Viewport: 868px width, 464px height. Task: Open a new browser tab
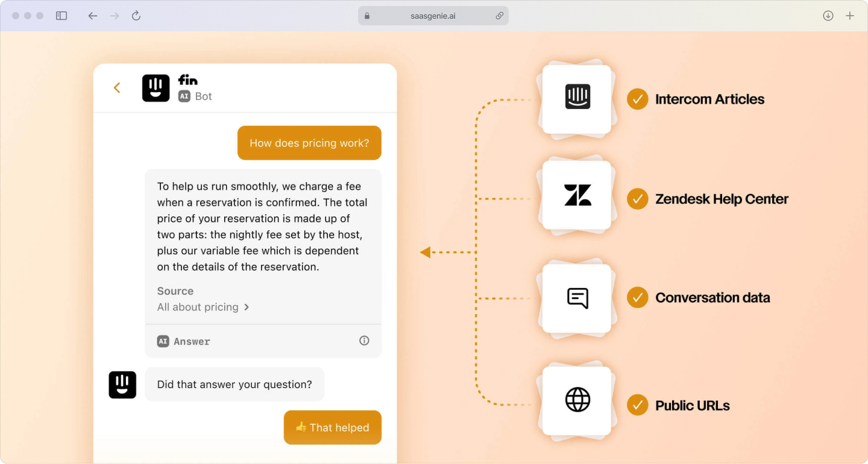[851, 15]
